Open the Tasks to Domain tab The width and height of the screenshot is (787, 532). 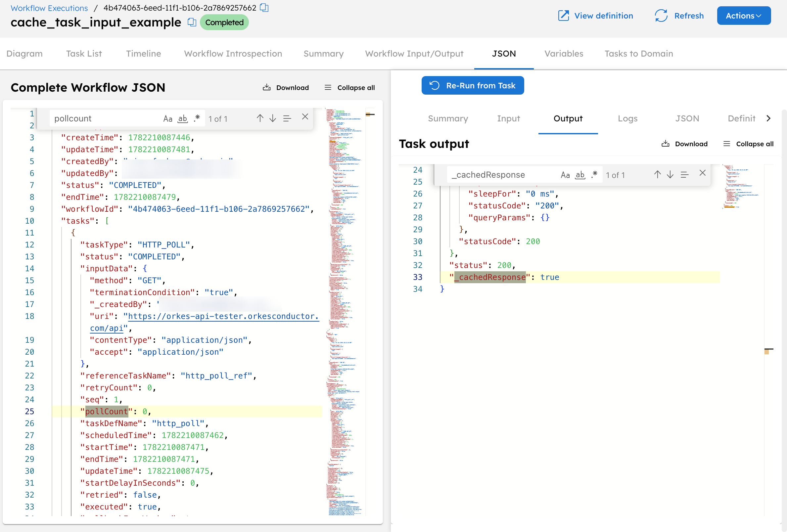pos(639,54)
